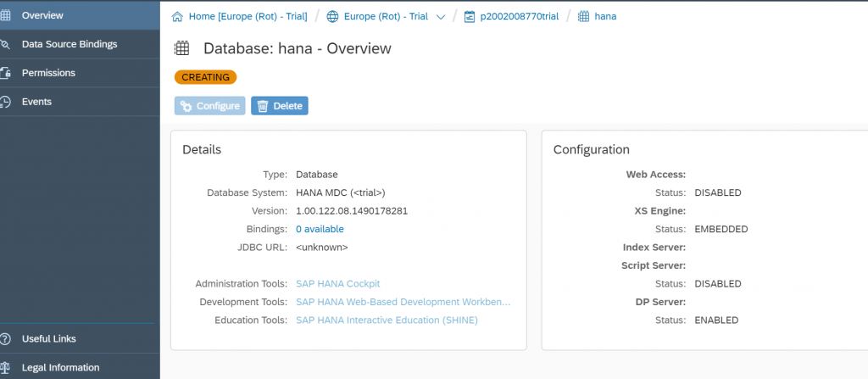868x379 pixels.
Task: Select DP Server status ENABLED
Action: click(x=716, y=320)
